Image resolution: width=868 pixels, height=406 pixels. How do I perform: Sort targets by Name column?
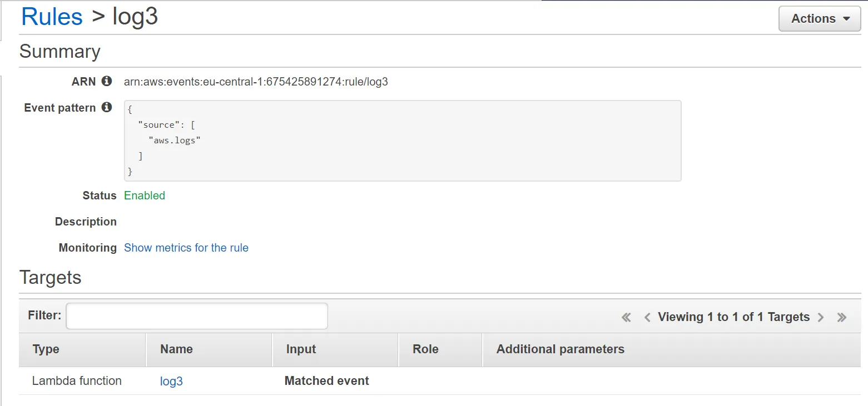point(176,349)
